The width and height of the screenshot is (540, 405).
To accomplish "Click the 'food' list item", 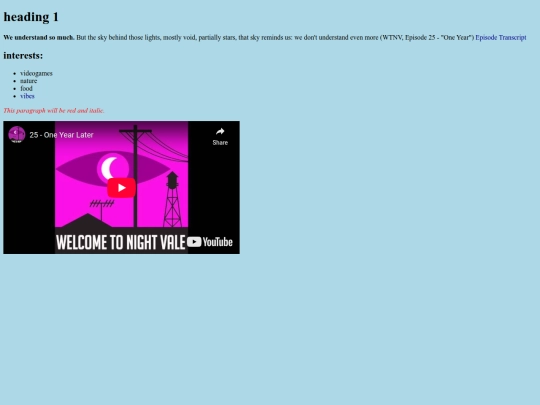I will (x=26, y=89).
